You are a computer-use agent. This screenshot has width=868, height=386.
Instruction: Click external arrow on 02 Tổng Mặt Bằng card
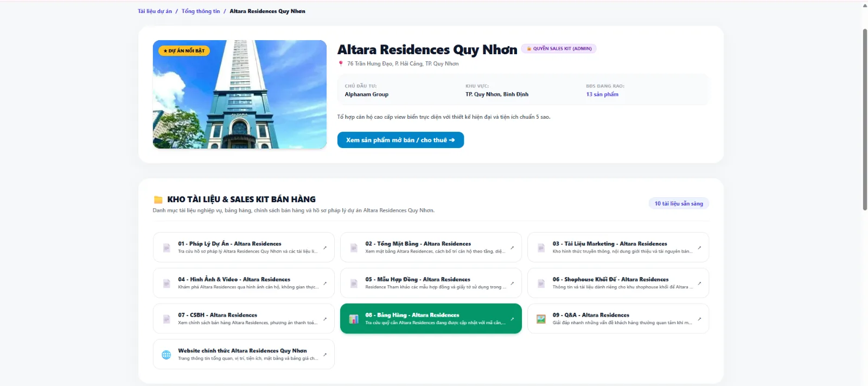point(512,248)
